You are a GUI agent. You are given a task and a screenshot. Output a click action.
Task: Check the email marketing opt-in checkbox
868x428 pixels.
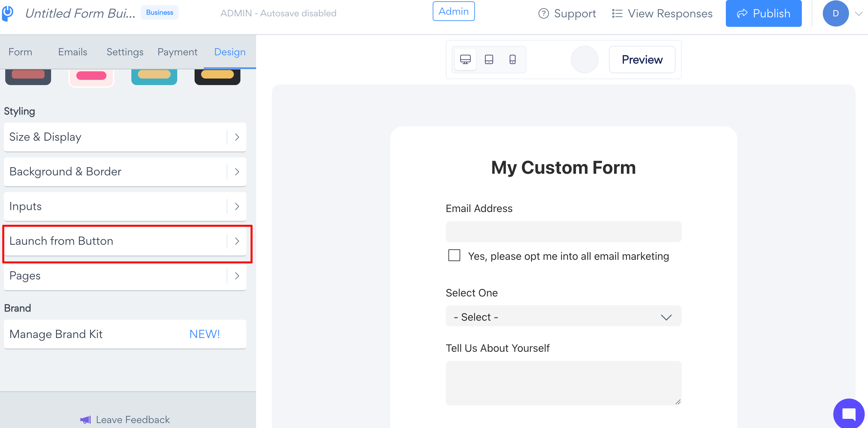454,255
